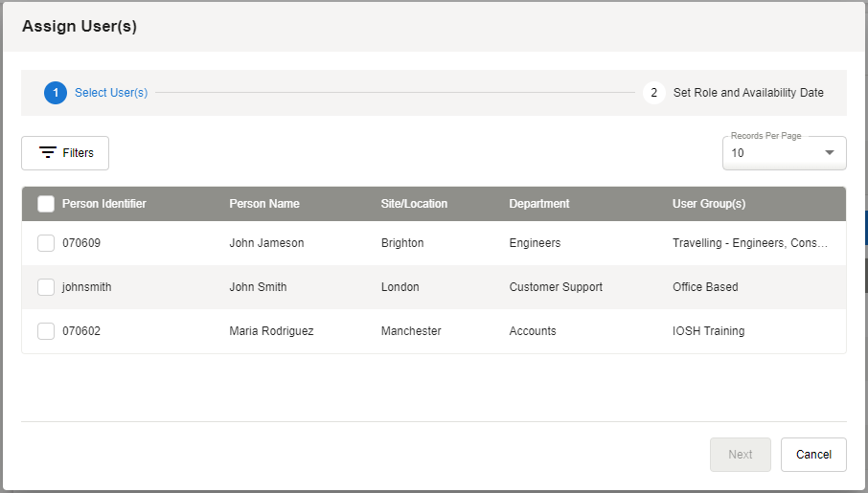
Task: Click the Filters funnel icon
Action: 48,153
